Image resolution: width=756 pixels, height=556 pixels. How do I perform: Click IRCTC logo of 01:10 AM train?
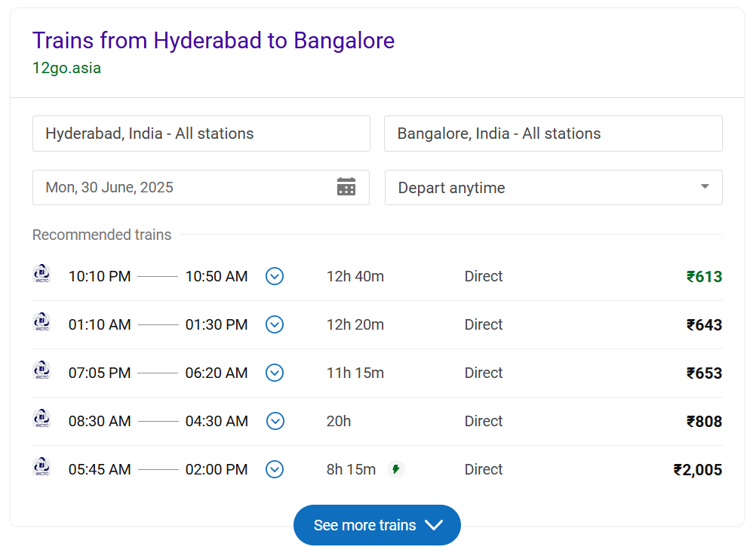(42, 321)
